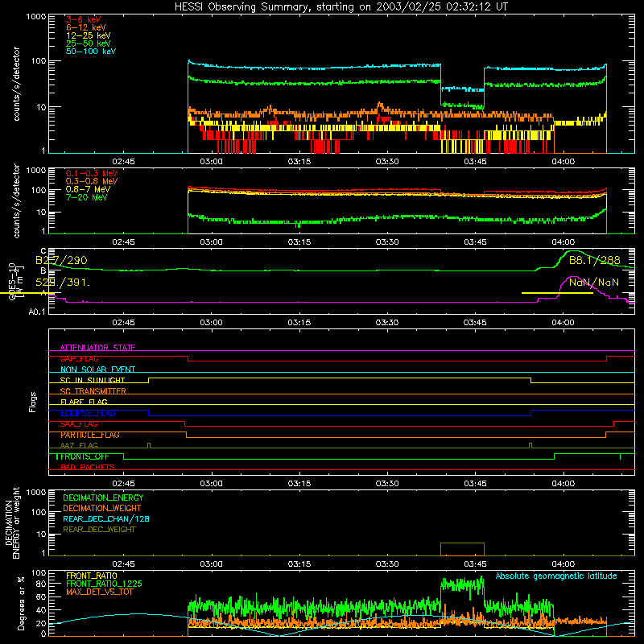This screenshot has height=644, width=644.
Task: Click the olive rear decimation weight step box
Action: (x=462, y=549)
